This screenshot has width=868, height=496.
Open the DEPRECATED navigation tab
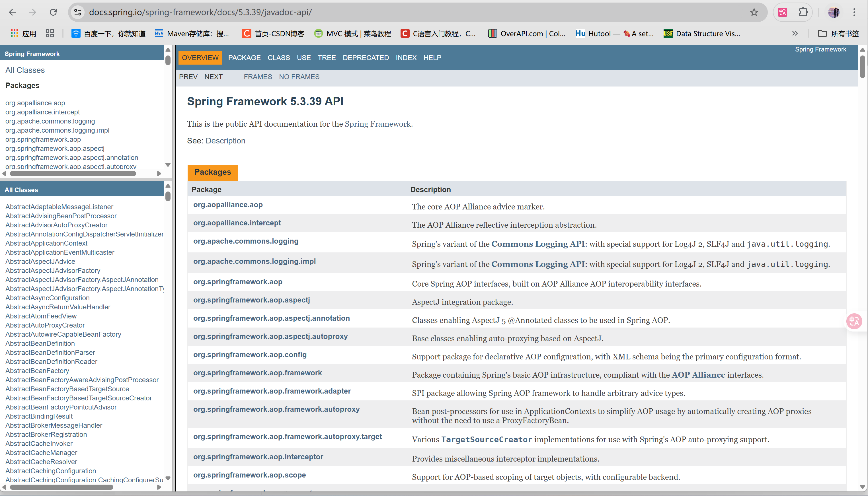[366, 57]
